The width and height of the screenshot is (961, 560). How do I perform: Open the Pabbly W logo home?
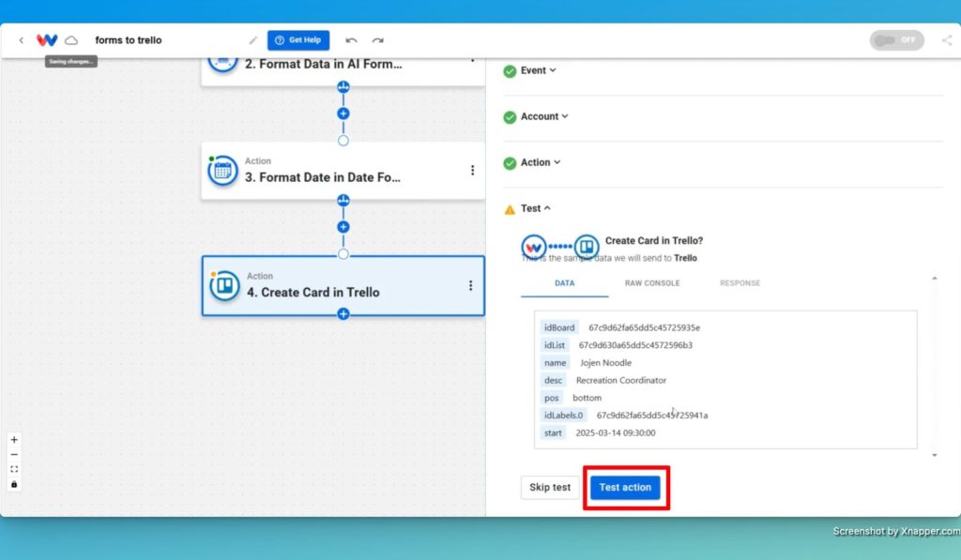(x=47, y=40)
